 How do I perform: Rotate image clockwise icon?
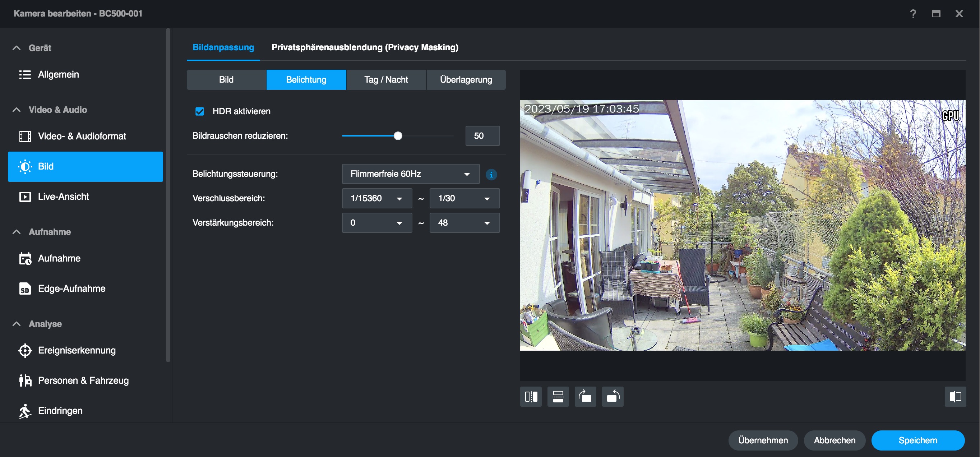point(585,397)
